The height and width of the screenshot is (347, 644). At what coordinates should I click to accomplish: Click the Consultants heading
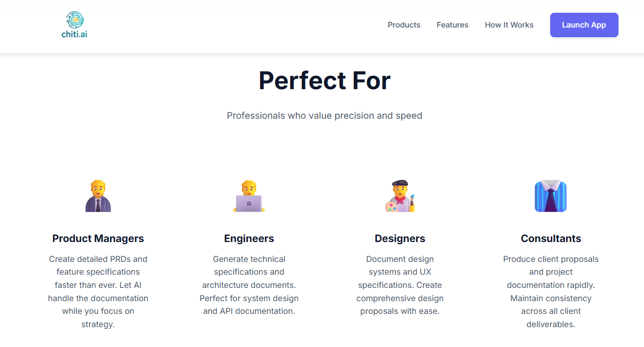coord(551,238)
